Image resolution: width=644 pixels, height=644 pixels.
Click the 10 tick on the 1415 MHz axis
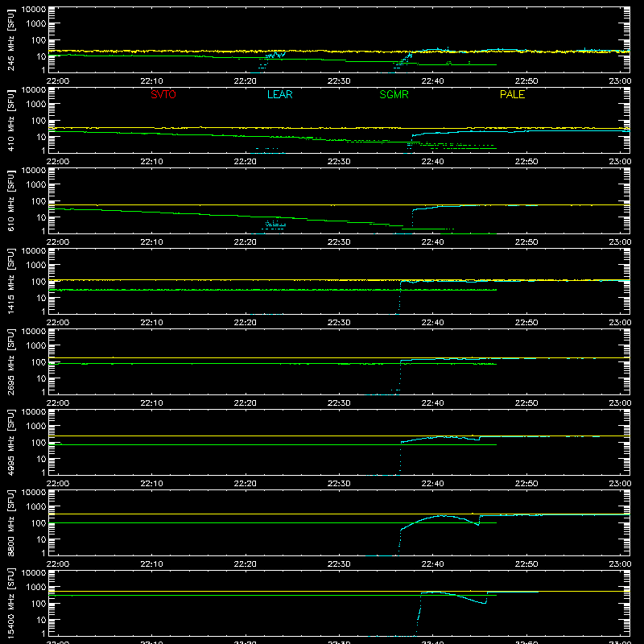41,298
